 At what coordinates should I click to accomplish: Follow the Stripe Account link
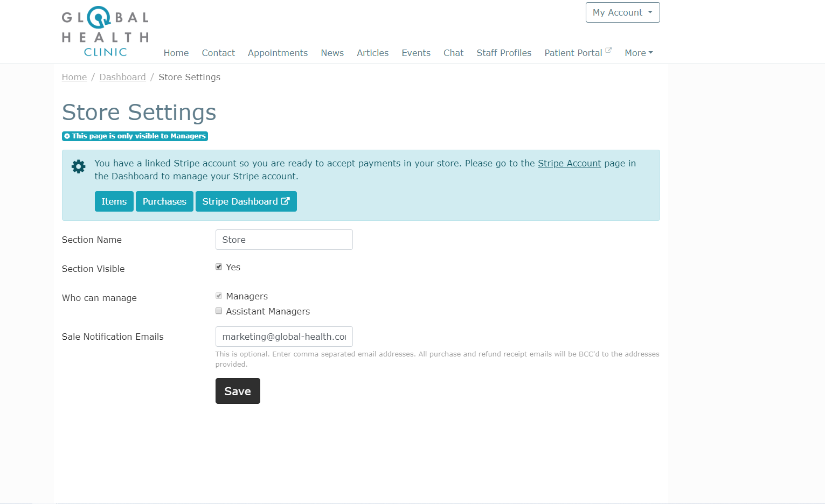pyautogui.click(x=569, y=163)
